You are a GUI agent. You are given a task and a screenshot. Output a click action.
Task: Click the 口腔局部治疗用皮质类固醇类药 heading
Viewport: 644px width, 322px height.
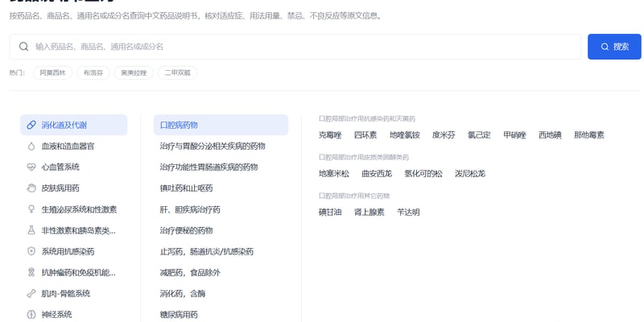point(364,157)
